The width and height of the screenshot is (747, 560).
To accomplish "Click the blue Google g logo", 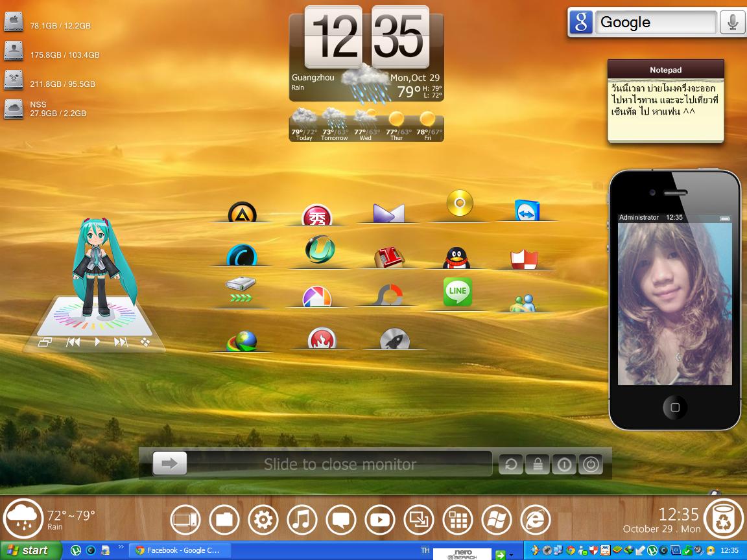I will (581, 23).
